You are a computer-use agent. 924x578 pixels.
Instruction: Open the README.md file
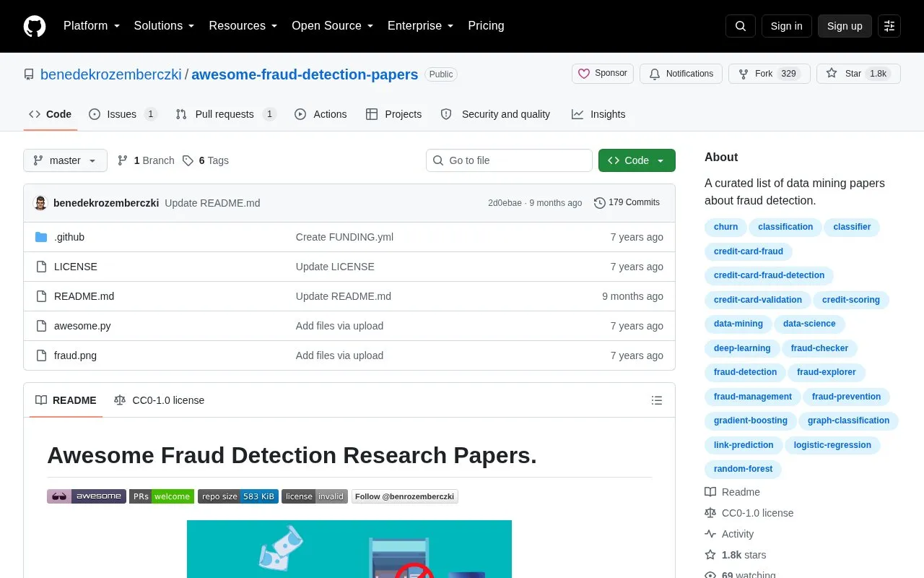(84, 296)
